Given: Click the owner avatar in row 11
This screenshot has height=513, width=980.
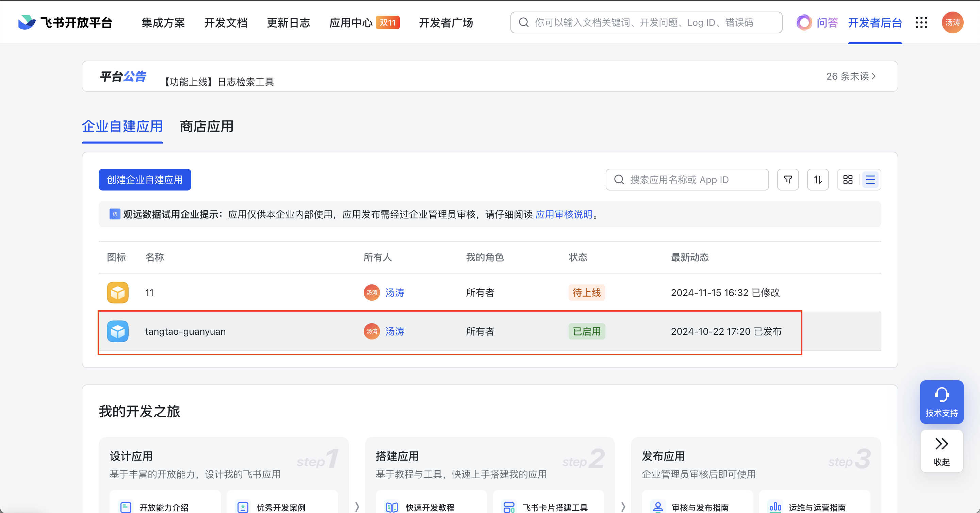Looking at the screenshot, I should [372, 293].
